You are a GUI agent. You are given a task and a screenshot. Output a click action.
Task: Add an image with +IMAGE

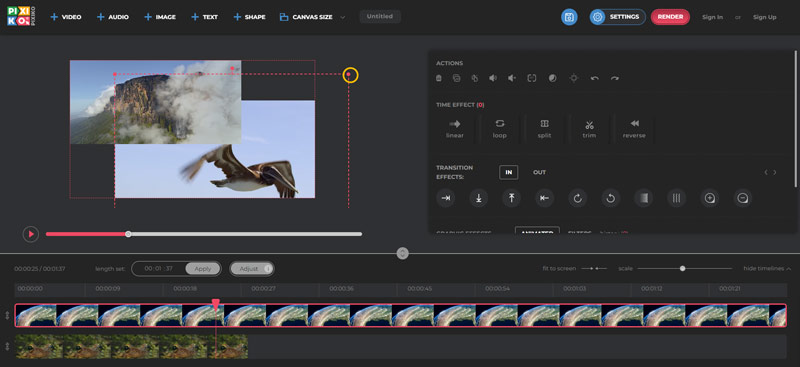click(x=160, y=17)
